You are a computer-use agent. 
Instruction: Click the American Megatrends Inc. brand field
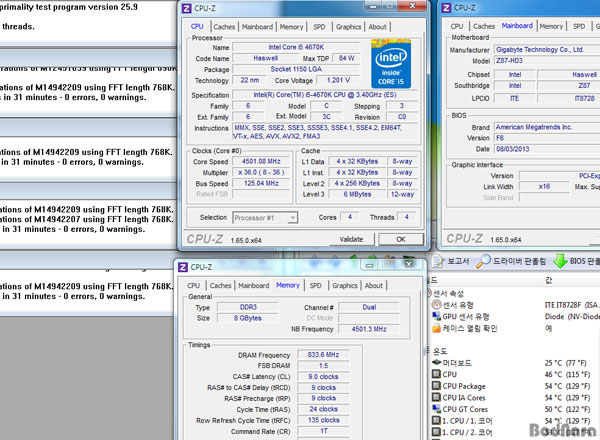click(x=547, y=127)
